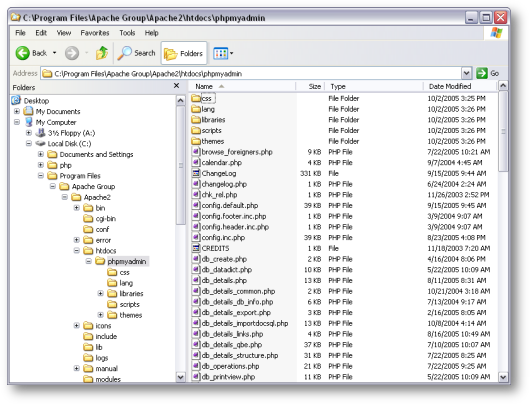
Task: Click the db_create.php file icon
Action: [x=196, y=259]
